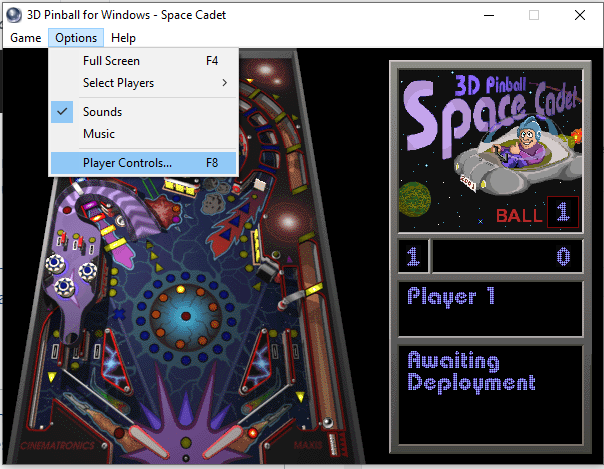Click the Cinematronics logo on table
The image size is (604, 469).
[x=57, y=446]
